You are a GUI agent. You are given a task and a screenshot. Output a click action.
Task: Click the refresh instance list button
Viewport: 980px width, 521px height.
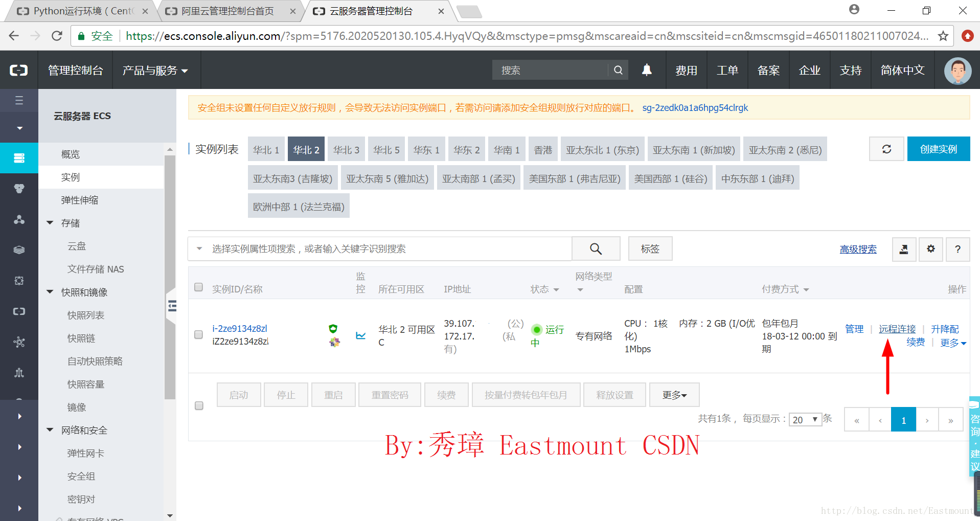coord(886,149)
